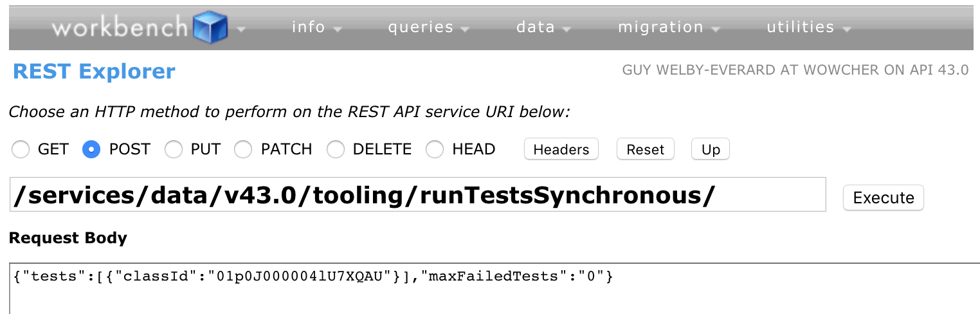Open the info menu

(x=316, y=28)
